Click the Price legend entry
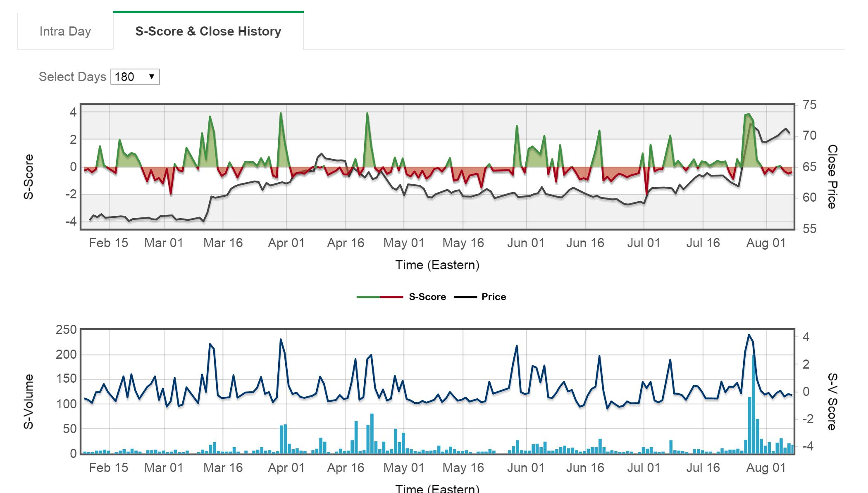 [494, 297]
